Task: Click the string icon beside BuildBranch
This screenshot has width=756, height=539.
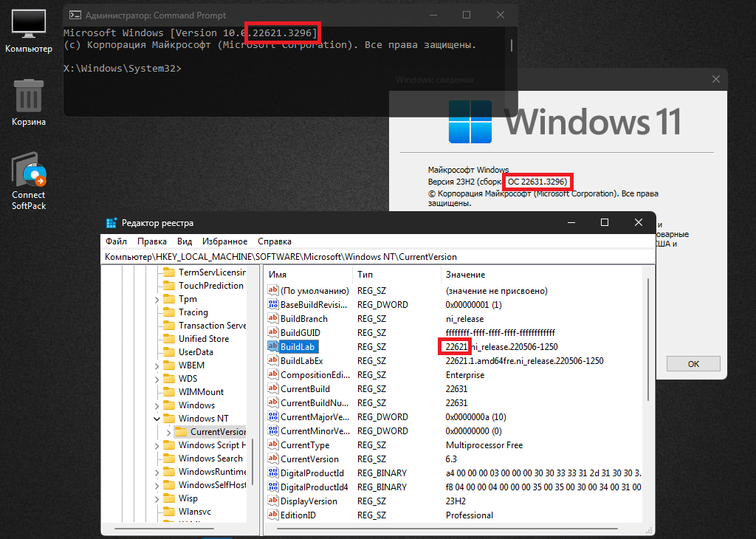Action: [273, 318]
